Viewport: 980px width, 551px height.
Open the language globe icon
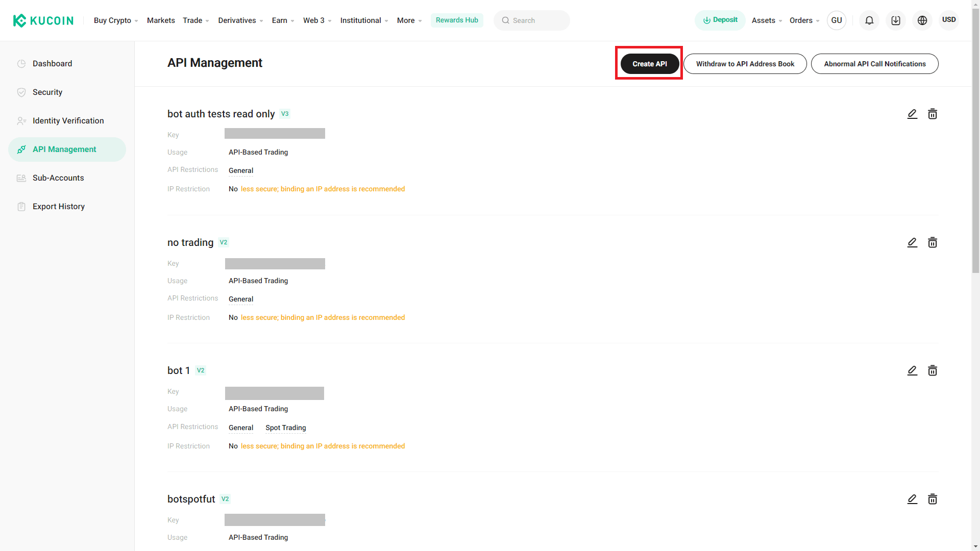pyautogui.click(x=922, y=20)
